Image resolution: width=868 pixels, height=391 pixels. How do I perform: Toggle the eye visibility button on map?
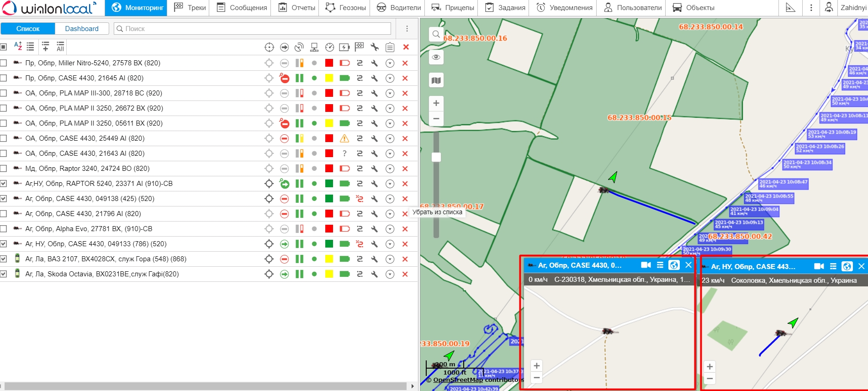click(x=436, y=57)
